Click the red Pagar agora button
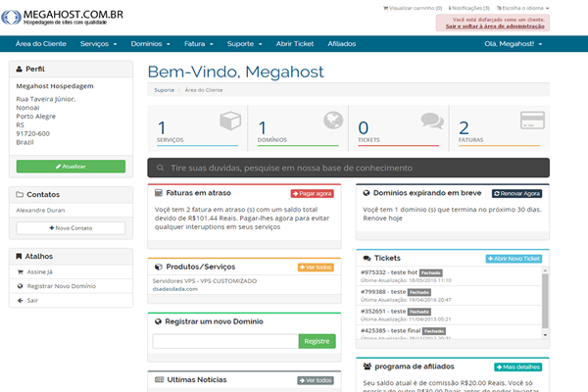Image resolution: width=588 pixels, height=392 pixels. [x=313, y=194]
